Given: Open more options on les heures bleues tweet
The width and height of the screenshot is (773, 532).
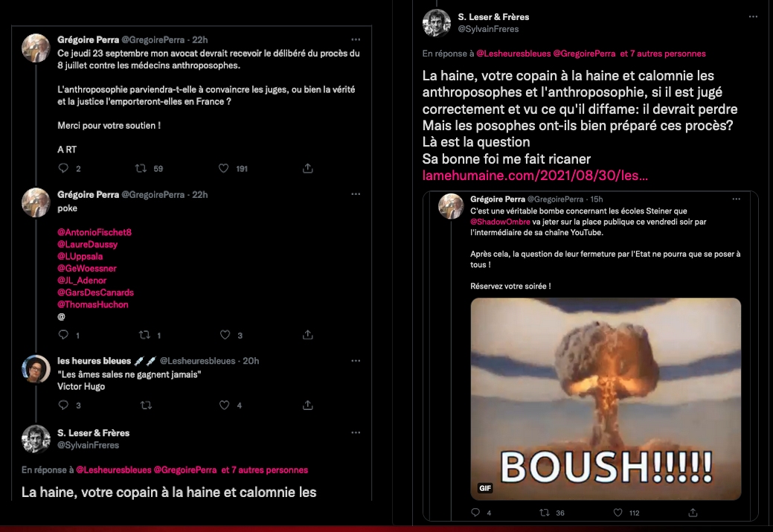Looking at the screenshot, I should click(x=356, y=361).
